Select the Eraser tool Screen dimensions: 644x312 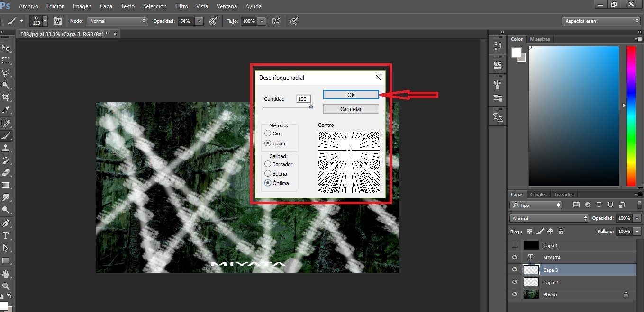click(6, 173)
